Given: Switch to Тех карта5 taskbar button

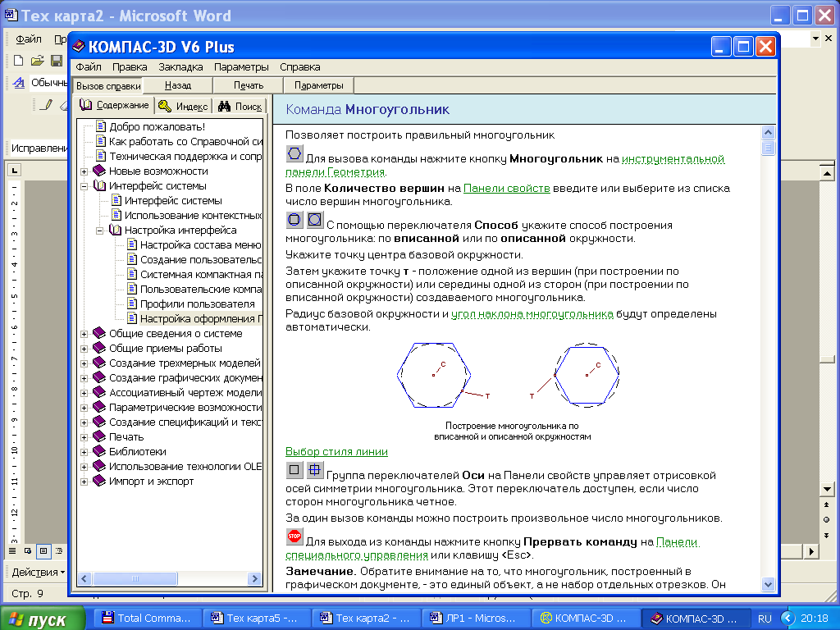Looking at the screenshot, I should (257, 619).
